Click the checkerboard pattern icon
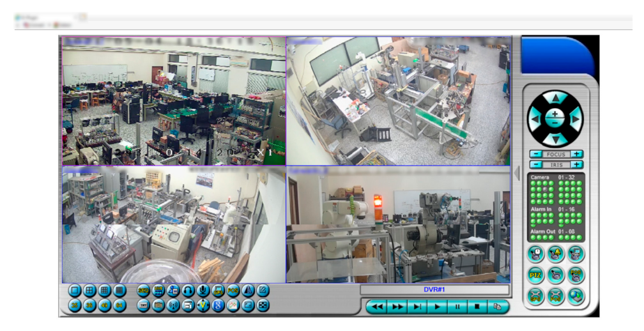Image resolution: width=644 pixels, height=331 pixels. [263, 305]
